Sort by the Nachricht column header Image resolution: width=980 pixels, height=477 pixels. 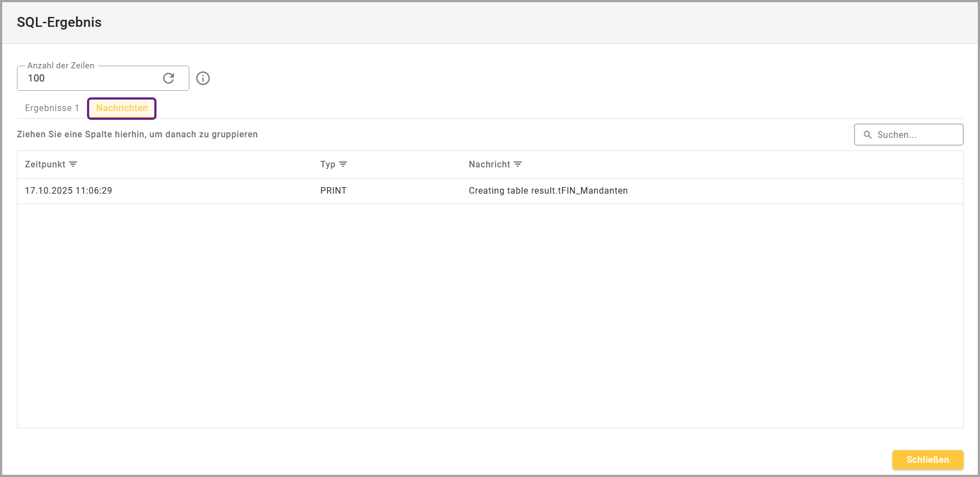tap(489, 164)
